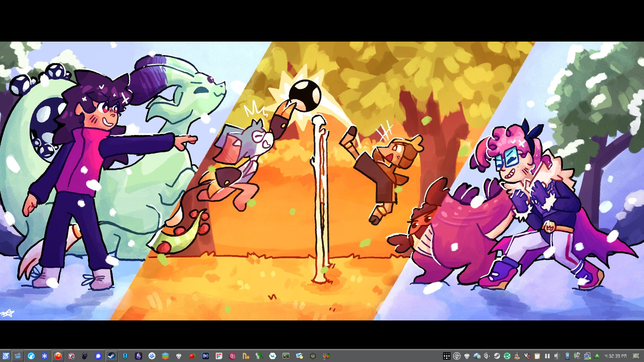Click the eye symbol tray icon
The height and width of the screenshot is (362, 644).
tap(487, 356)
